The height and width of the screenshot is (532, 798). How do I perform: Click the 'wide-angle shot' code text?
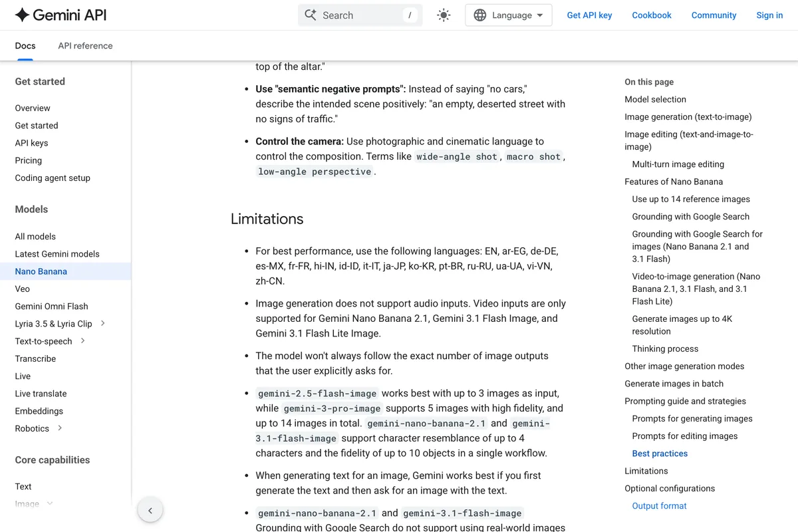pyautogui.click(x=457, y=156)
